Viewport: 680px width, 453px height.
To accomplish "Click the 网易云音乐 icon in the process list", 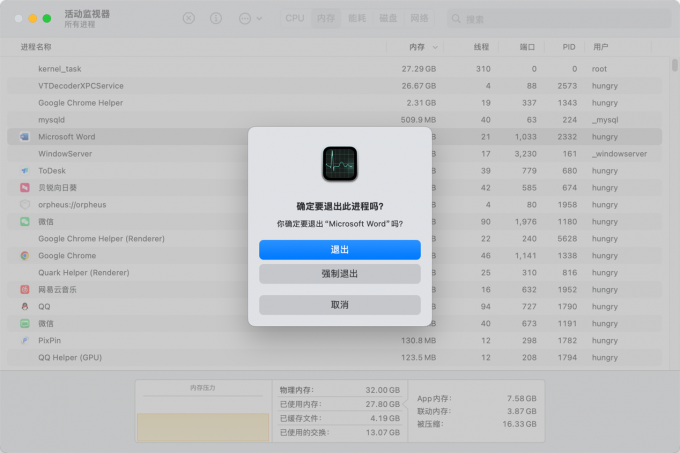I will (x=24, y=289).
